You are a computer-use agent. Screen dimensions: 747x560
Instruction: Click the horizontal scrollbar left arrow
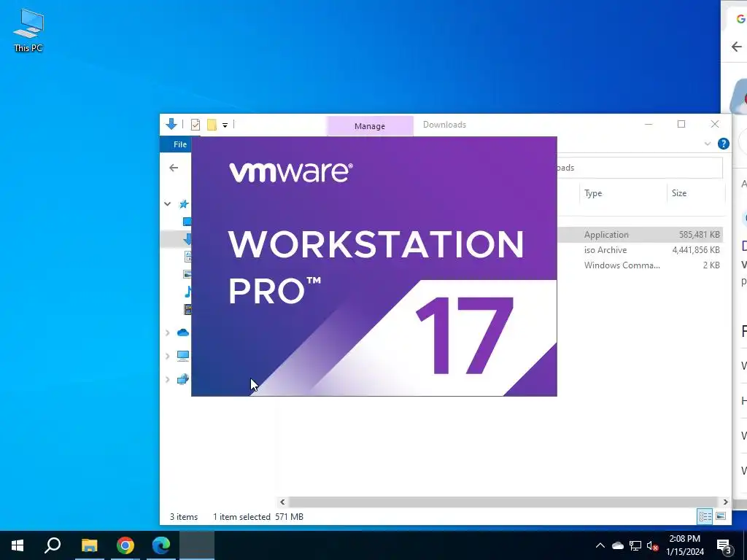[282, 502]
